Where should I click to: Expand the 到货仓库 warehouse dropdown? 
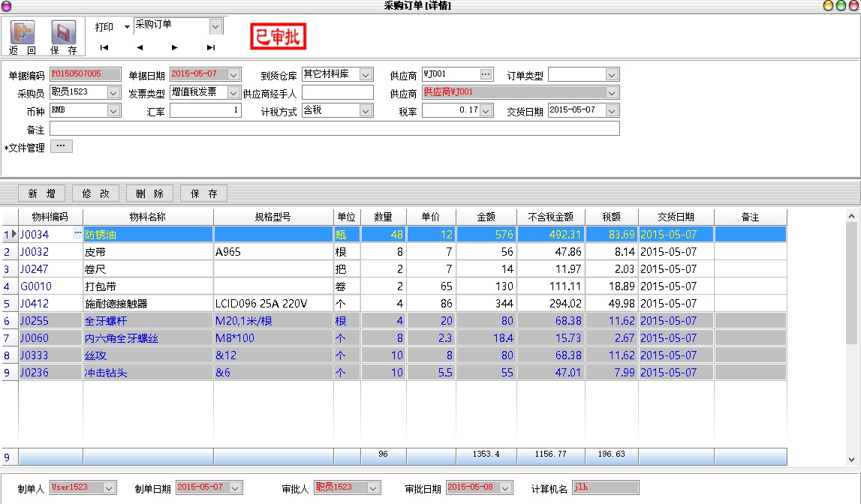tap(366, 74)
